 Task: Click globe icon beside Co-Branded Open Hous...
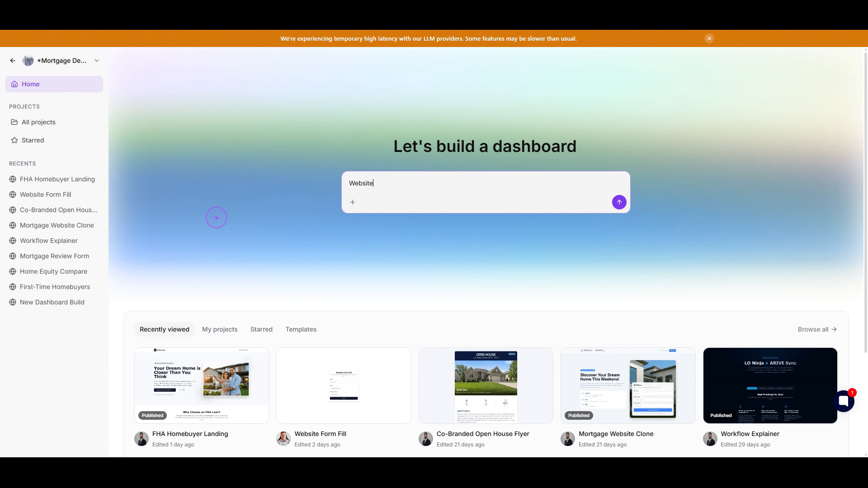point(13,210)
